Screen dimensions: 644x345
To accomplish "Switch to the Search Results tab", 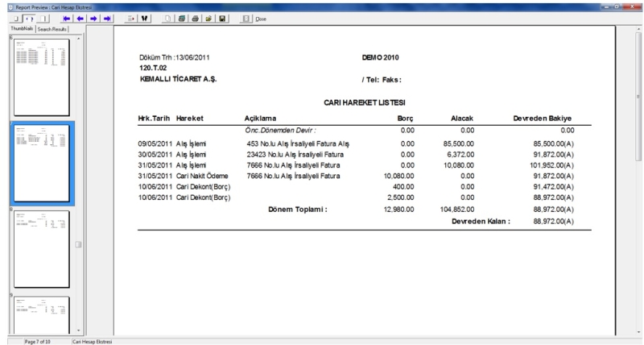I will [x=51, y=28].
